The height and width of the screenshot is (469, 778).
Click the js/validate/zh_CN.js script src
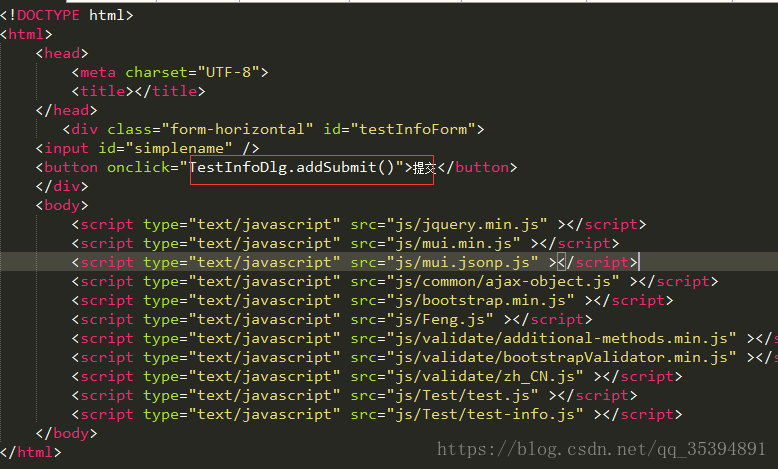pos(485,377)
